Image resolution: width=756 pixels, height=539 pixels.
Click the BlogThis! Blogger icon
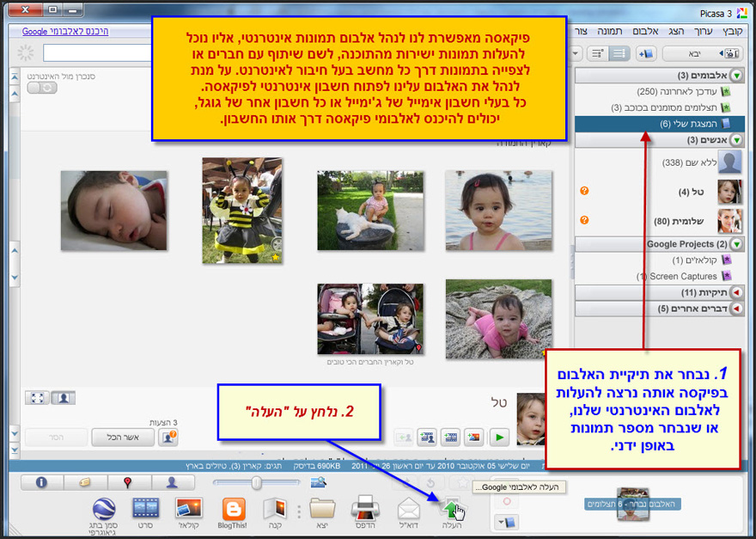(234, 509)
